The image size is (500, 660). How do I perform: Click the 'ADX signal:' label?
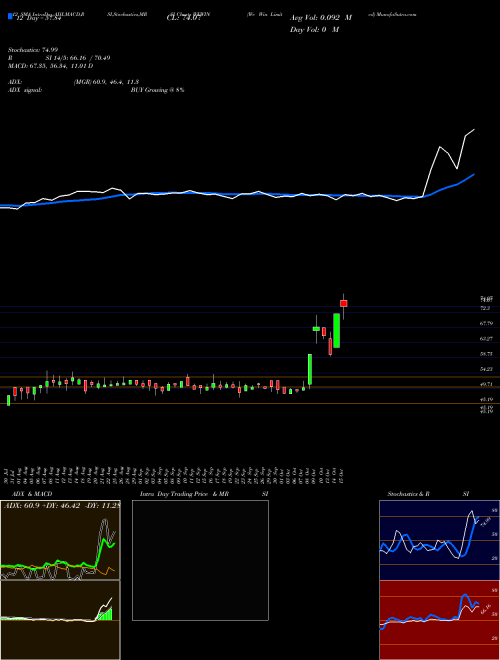point(25,90)
